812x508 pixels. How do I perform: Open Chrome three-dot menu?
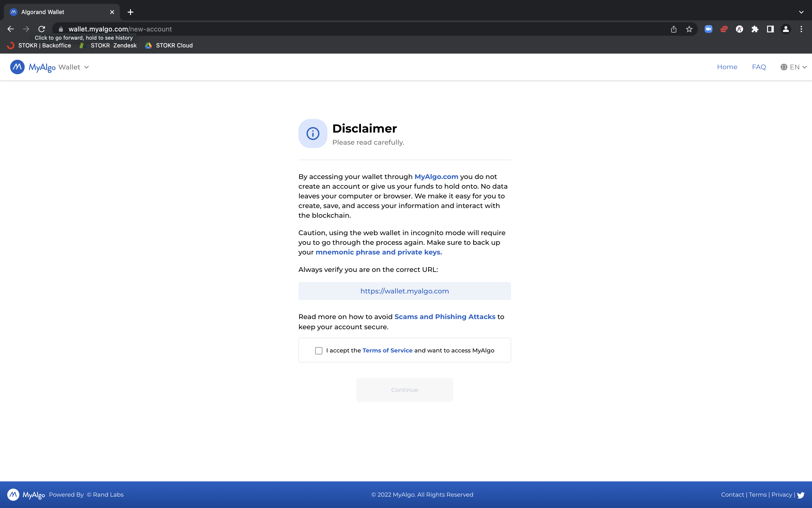801,29
